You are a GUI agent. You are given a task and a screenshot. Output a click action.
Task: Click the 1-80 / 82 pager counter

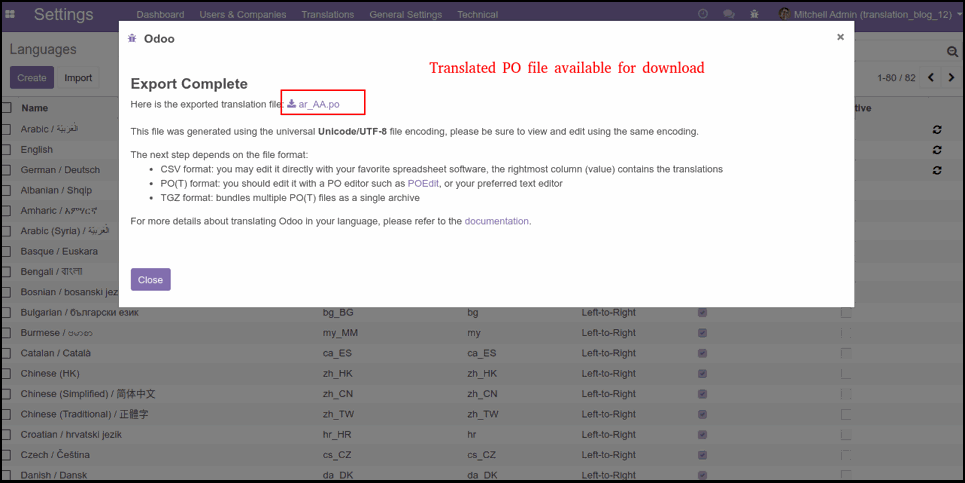click(x=896, y=78)
